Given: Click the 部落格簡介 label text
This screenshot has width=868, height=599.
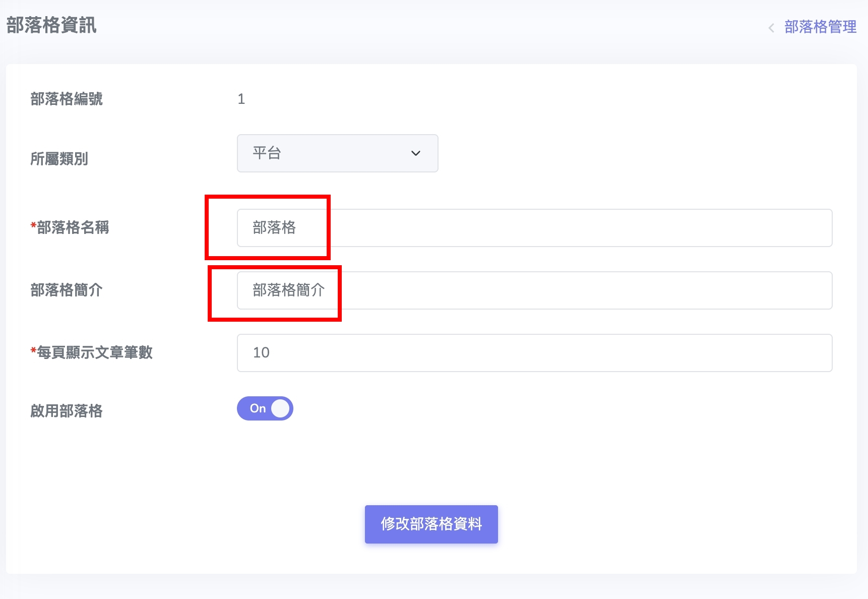Looking at the screenshot, I should tap(67, 290).
